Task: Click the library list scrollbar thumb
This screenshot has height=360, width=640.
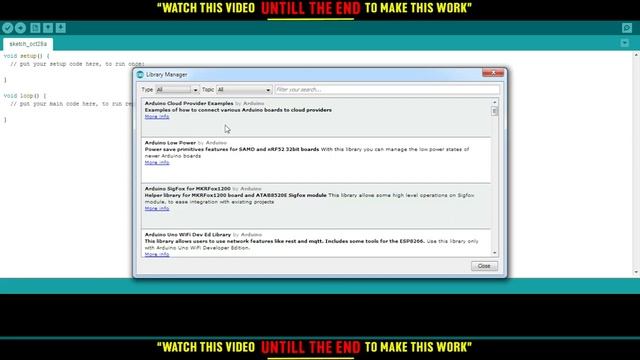Action: tap(494, 111)
